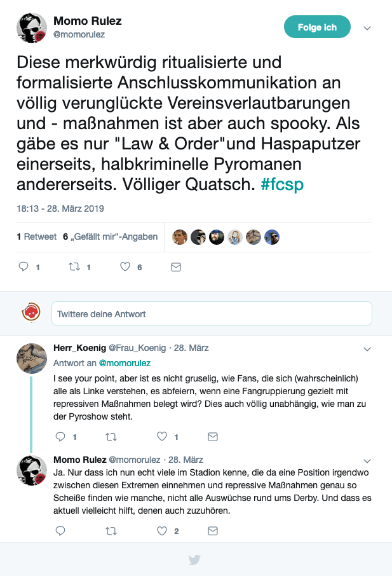Retweet Herr_Koenig's reply
This screenshot has height=576, width=392.
click(112, 437)
